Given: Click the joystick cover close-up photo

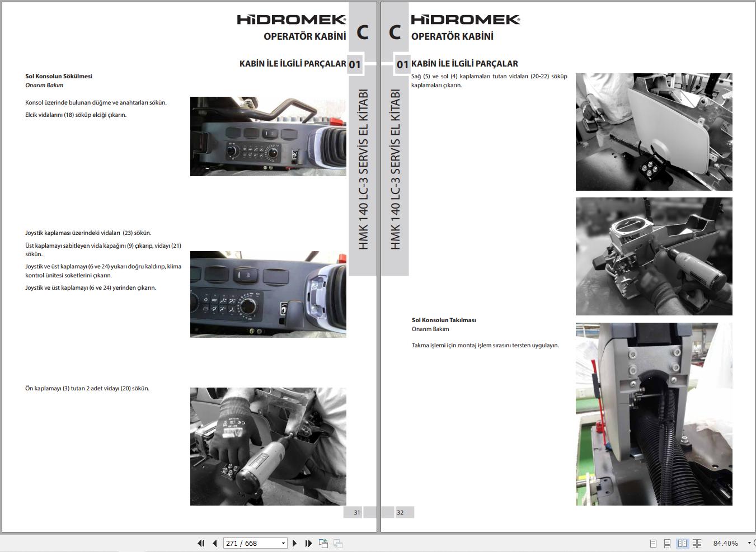Looking at the screenshot, I should [268, 294].
